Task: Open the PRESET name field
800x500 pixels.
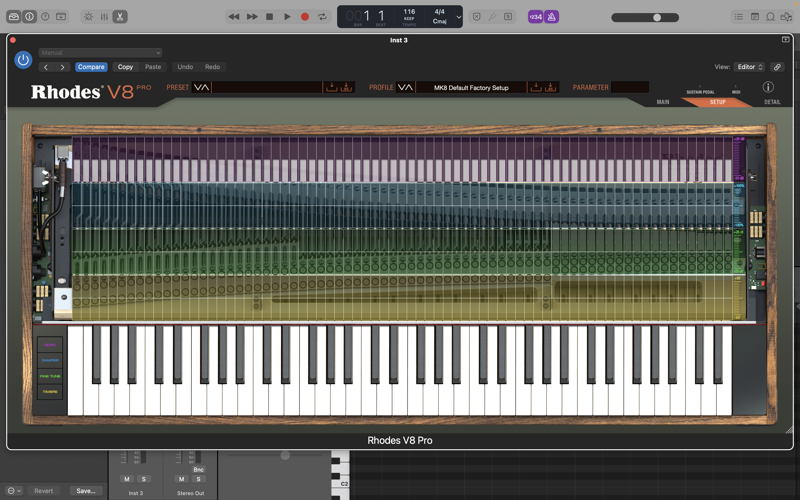Action: point(267,87)
